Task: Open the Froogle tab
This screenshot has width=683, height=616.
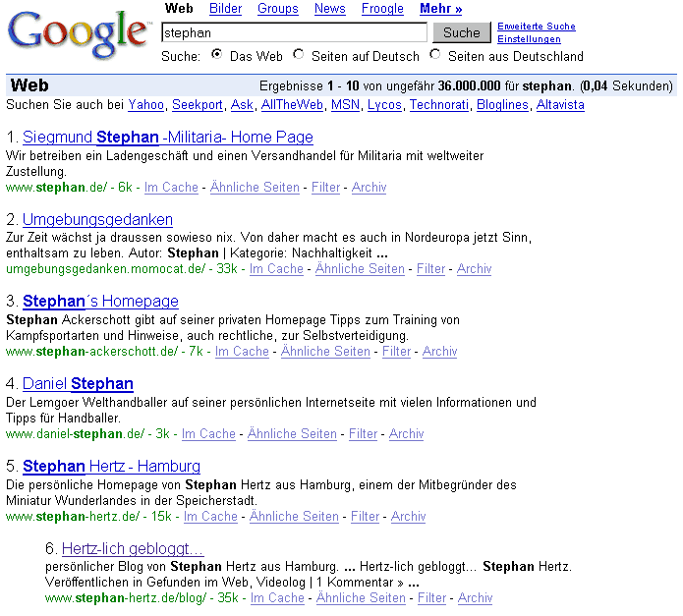Action: click(382, 9)
